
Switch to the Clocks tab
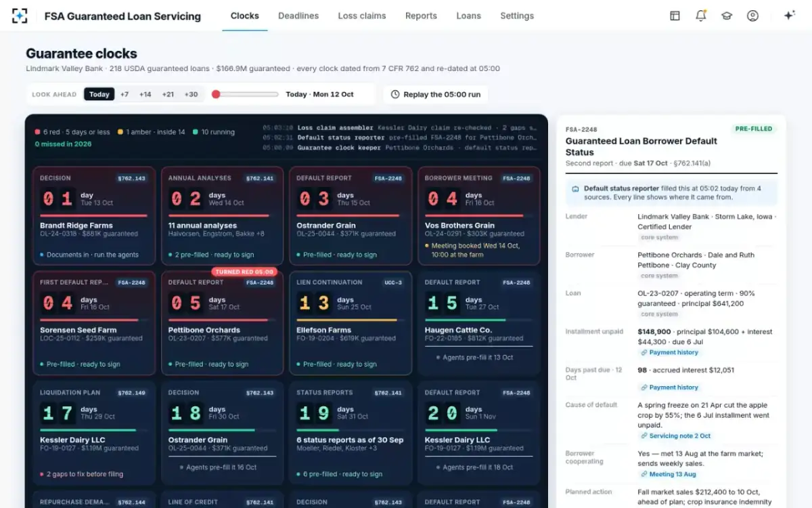[245, 16]
